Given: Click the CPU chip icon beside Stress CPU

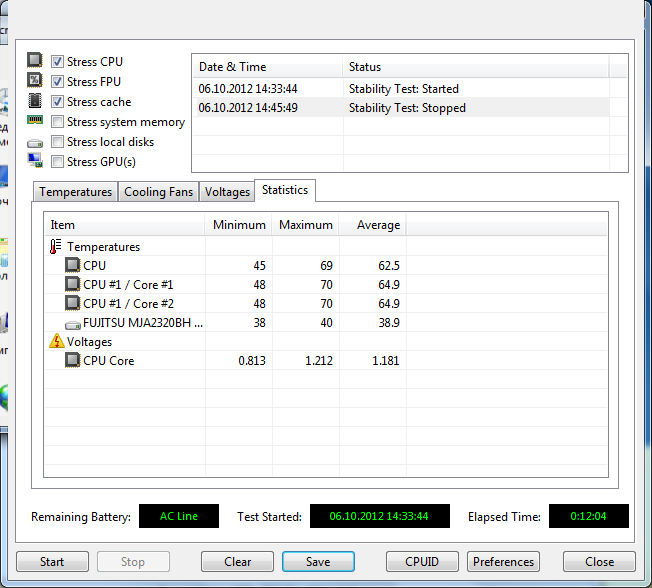Looking at the screenshot, I should [x=35, y=60].
